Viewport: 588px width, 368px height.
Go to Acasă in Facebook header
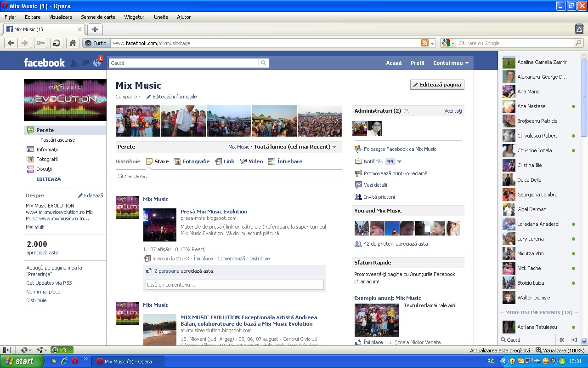(x=394, y=63)
